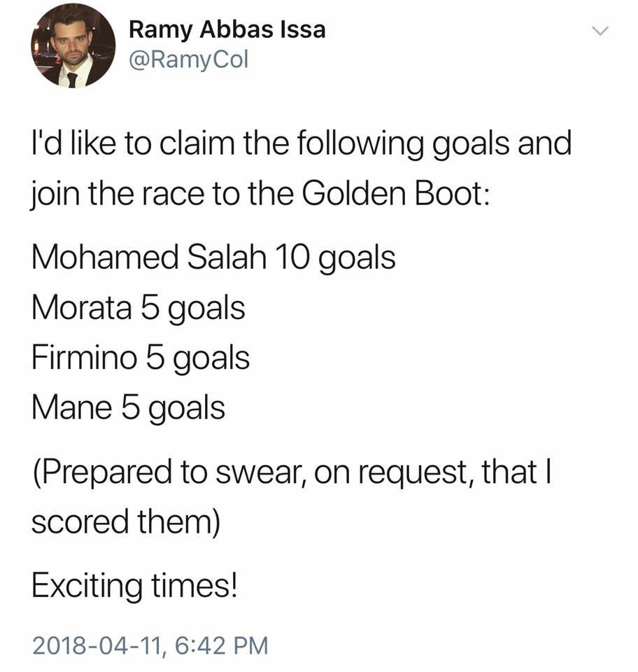Expand the tweet options chevron
Image resolution: width=638 pixels, height=672 pixels.
tap(600, 31)
